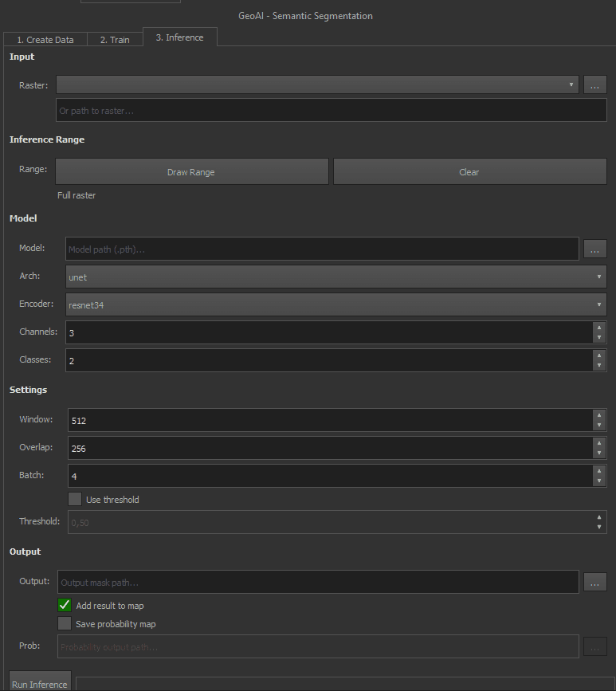616x691 pixels.
Task: Open the Encoder dropdown showing resnet34
Action: 335,304
